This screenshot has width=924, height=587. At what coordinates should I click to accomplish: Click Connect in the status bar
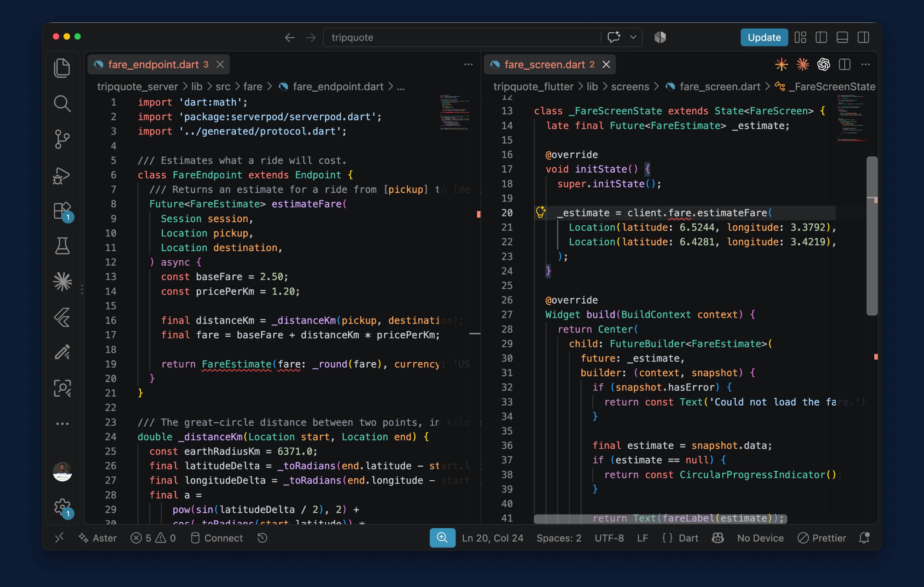(217, 538)
